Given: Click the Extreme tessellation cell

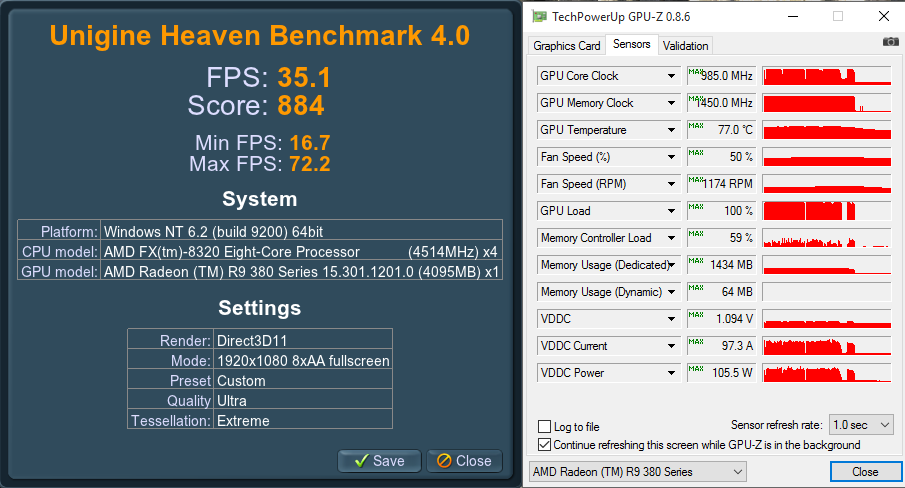Looking at the screenshot, I should pos(304,421).
